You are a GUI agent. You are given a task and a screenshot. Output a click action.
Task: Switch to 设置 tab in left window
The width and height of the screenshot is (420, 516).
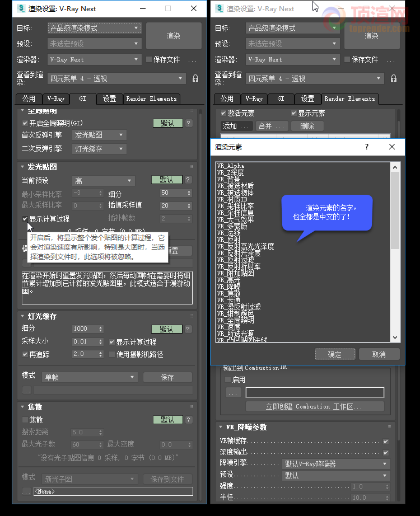[109, 98]
